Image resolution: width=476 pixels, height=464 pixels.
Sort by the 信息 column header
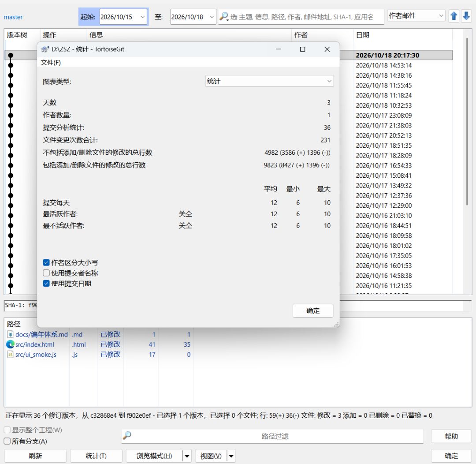(189, 35)
